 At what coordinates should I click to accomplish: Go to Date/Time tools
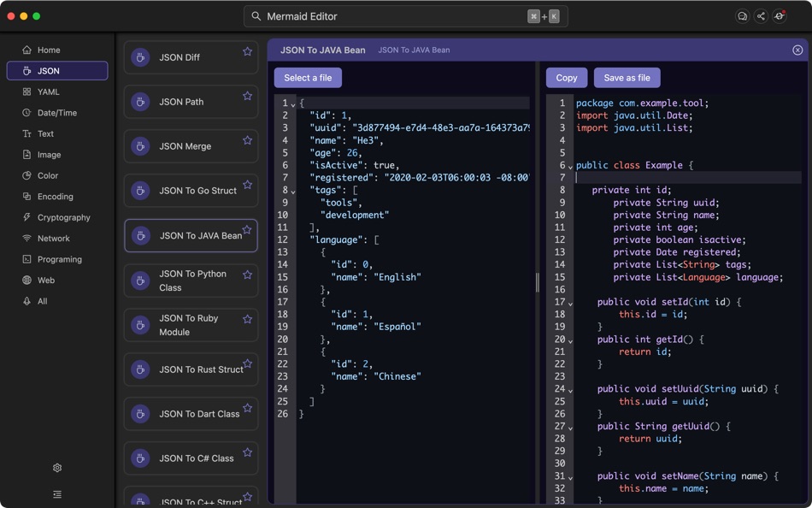57,113
